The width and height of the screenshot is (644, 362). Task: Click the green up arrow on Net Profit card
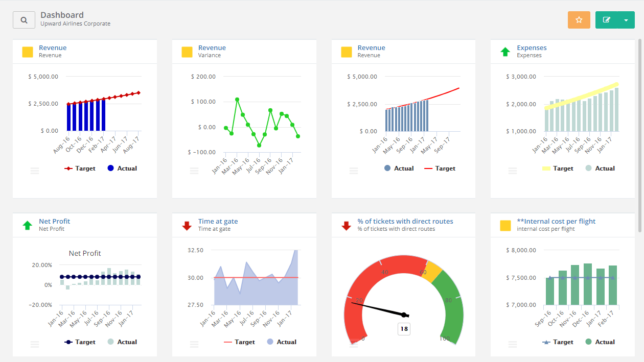27,225
